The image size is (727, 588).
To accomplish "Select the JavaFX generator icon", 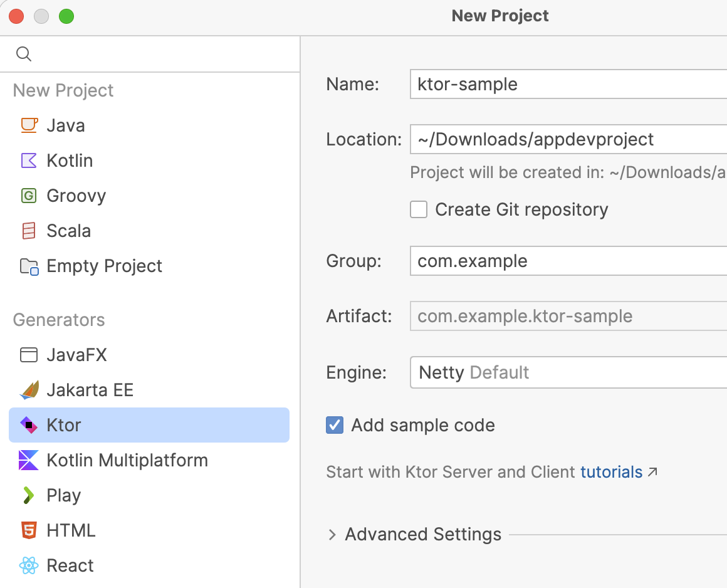I will tap(29, 355).
